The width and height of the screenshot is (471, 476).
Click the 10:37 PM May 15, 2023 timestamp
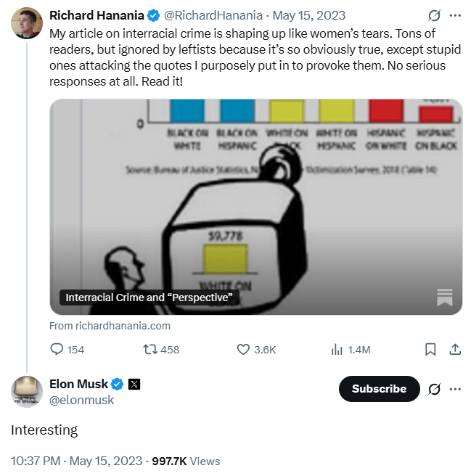(x=76, y=461)
